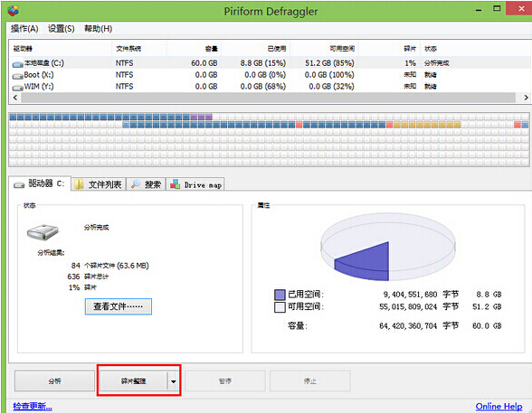
Task: Click the 停止 stop button
Action: (309, 381)
